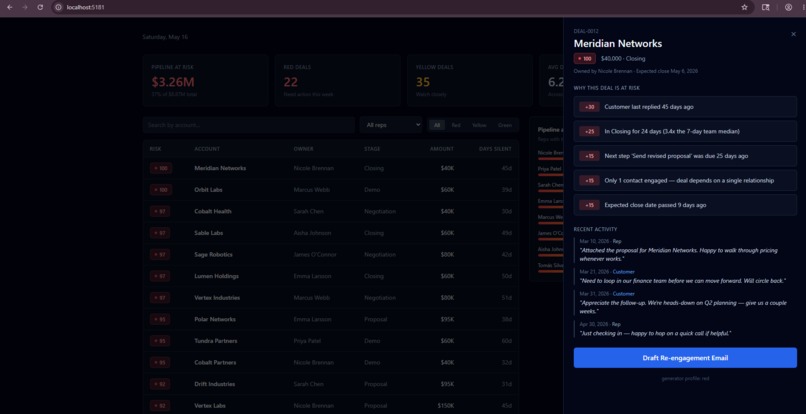
Task: Click the Saturday, May 16 date text
Action: [x=165, y=37]
